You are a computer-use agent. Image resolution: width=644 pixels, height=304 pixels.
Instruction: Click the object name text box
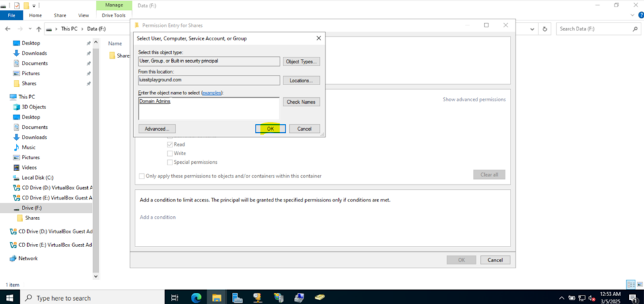(209, 108)
